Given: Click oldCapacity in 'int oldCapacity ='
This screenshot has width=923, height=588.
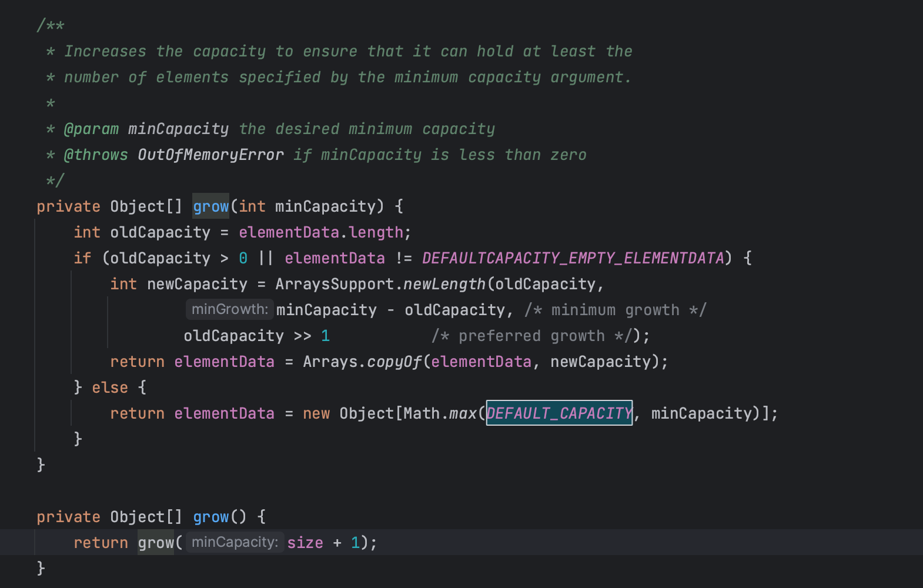Looking at the screenshot, I should click(160, 232).
